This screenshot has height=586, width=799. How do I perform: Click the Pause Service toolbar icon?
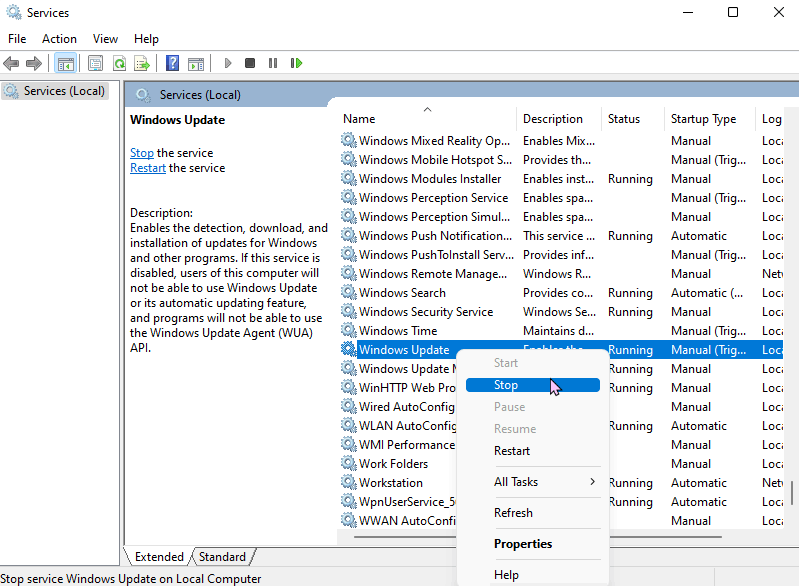(273, 63)
